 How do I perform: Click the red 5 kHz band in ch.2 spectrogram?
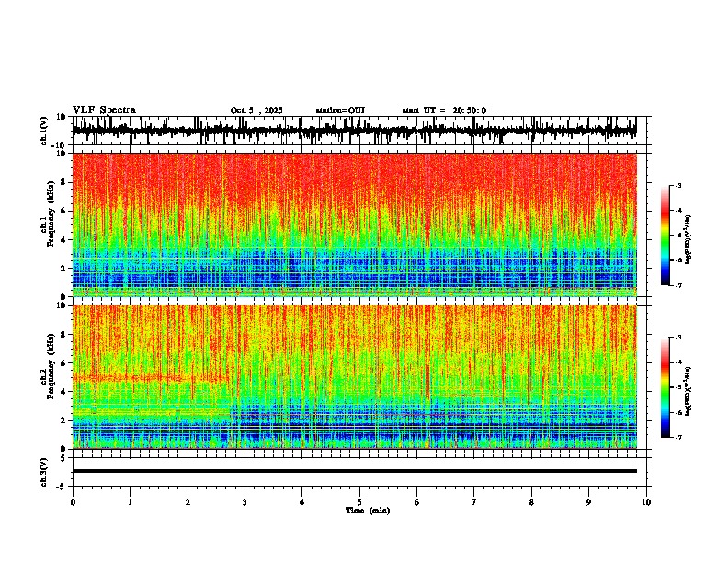[151, 379]
